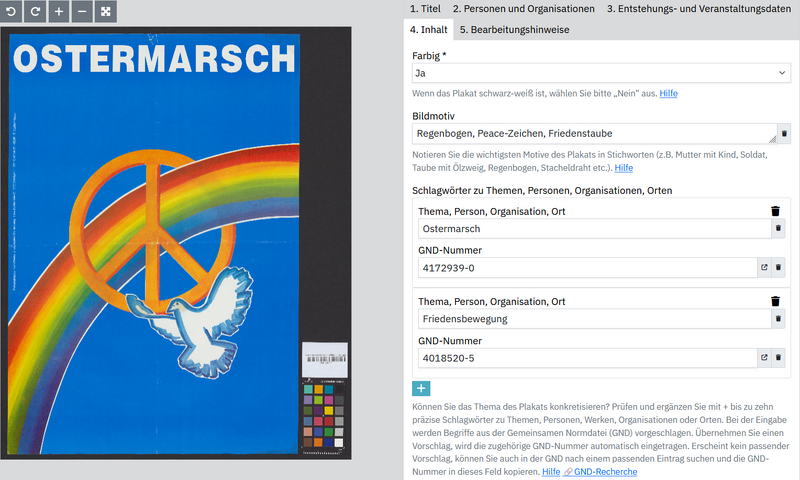Add another keyword with plus button
The image size is (800, 480).
pyautogui.click(x=421, y=388)
